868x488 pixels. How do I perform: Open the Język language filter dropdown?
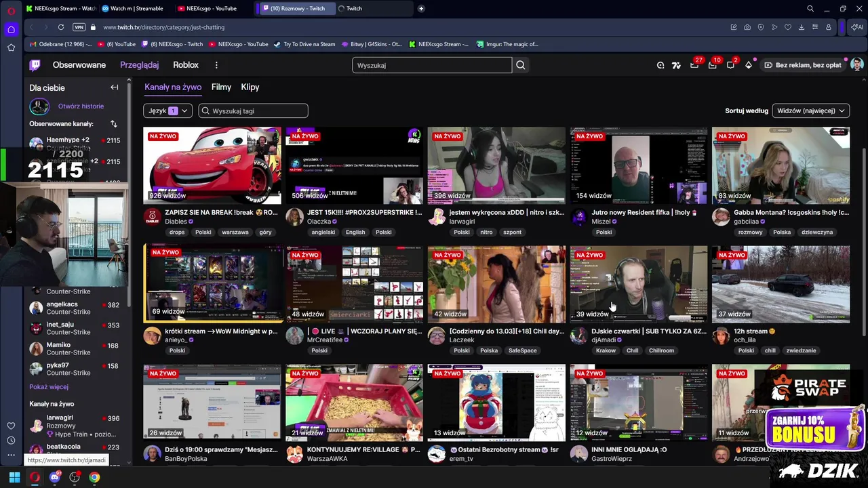[167, 110]
